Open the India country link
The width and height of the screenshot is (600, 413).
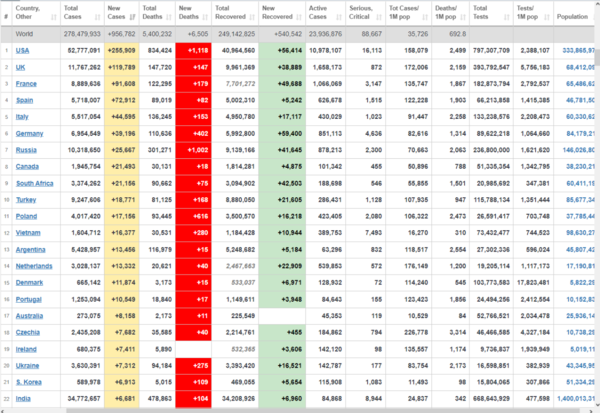[23, 398]
